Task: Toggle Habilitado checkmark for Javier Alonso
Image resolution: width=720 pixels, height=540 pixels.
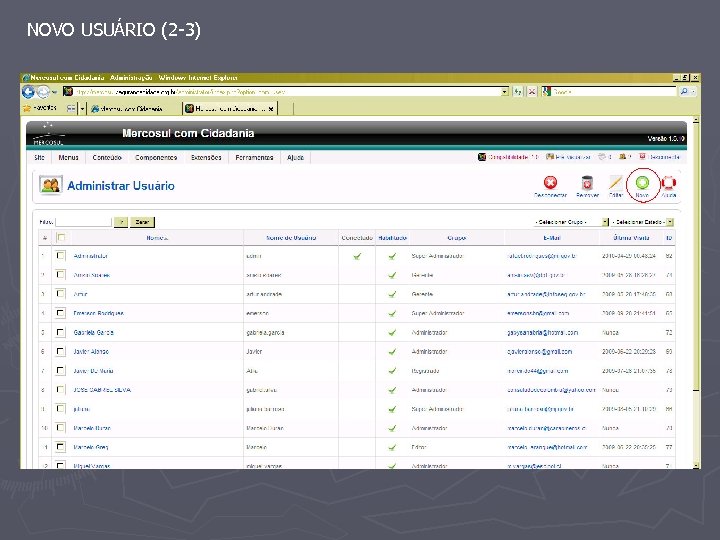Action: 392,352
